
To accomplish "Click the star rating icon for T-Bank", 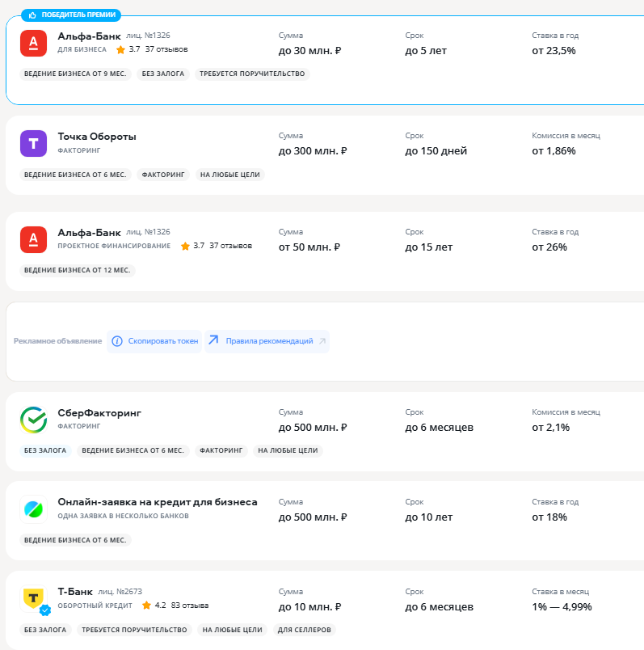I will pos(146,606).
